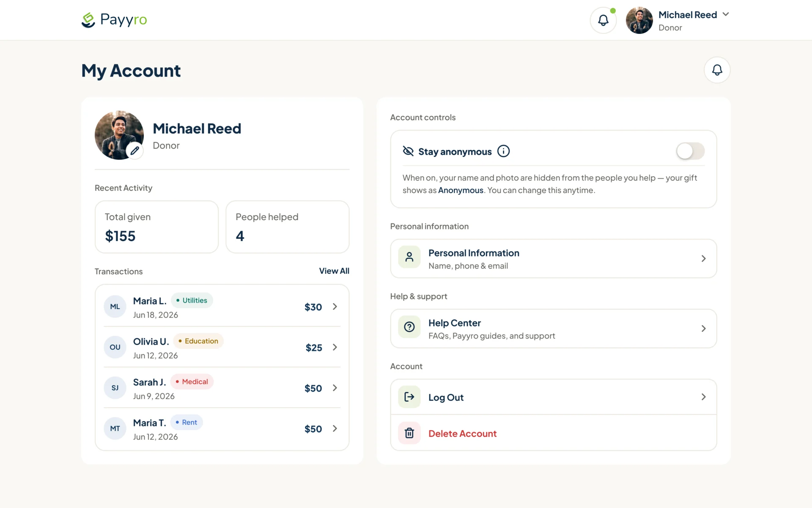Open Olivia U. $25 transaction chevron
Screen dimensions: 812x508
tap(335, 347)
